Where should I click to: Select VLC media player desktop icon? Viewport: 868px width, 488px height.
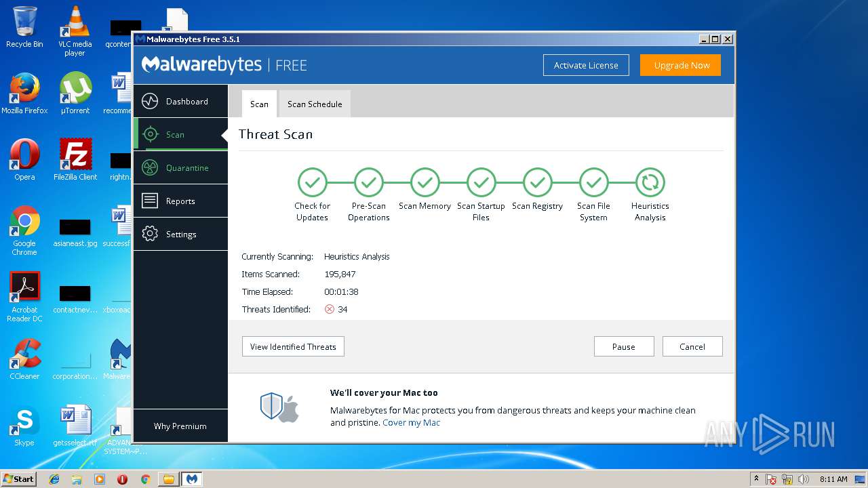point(75,31)
